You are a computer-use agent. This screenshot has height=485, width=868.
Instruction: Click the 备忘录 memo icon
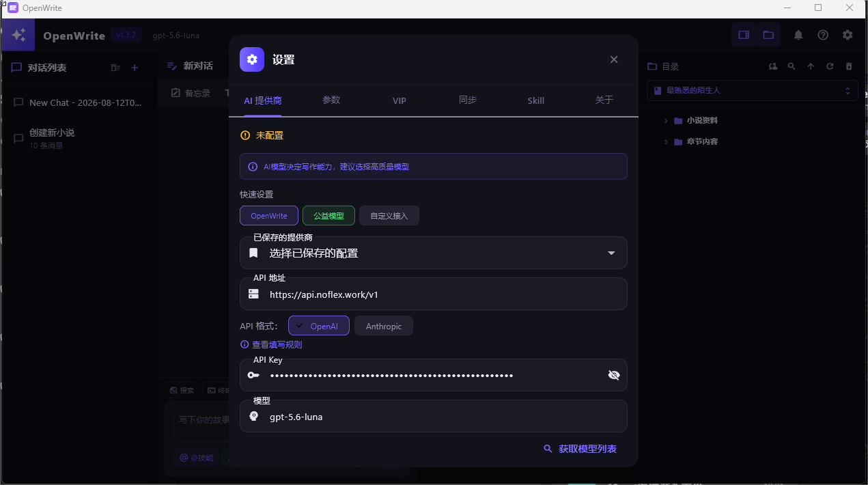pyautogui.click(x=176, y=93)
